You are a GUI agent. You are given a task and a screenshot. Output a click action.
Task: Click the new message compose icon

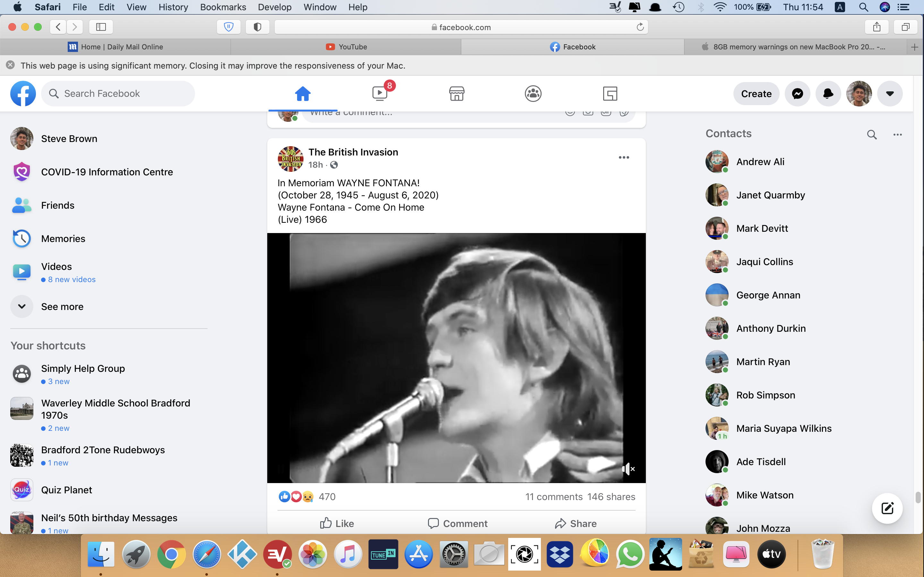click(x=887, y=508)
